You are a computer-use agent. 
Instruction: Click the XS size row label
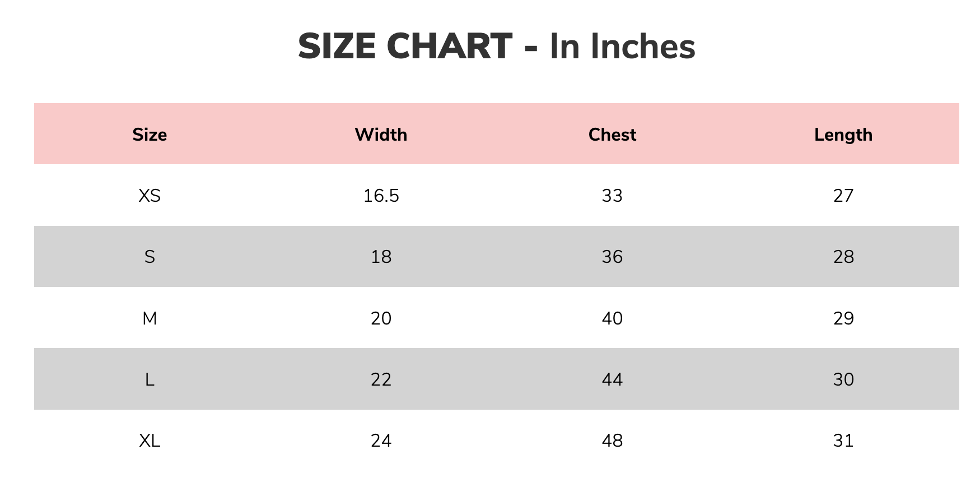[150, 196]
